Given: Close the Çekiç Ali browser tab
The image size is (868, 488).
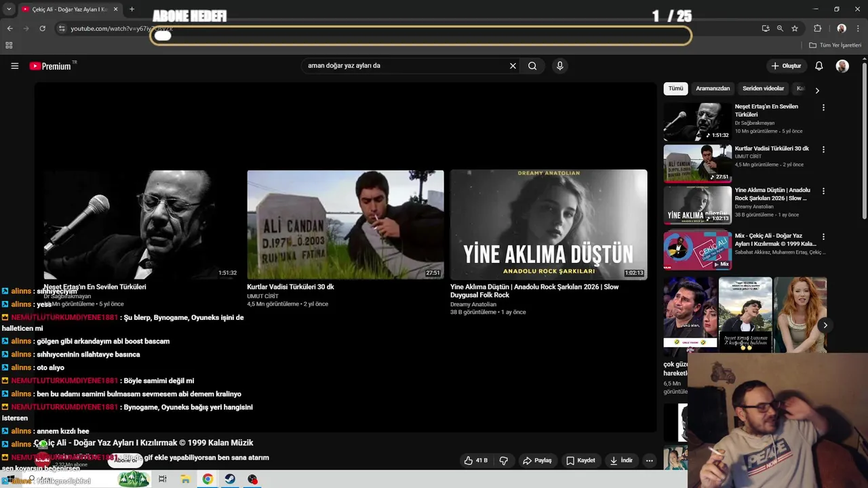Looking at the screenshot, I should click(115, 9).
